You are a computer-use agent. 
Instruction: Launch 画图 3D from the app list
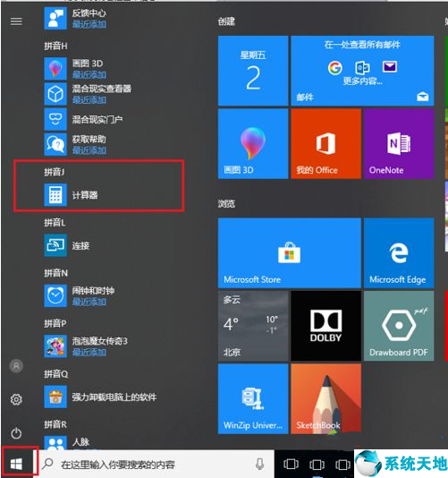point(55,69)
